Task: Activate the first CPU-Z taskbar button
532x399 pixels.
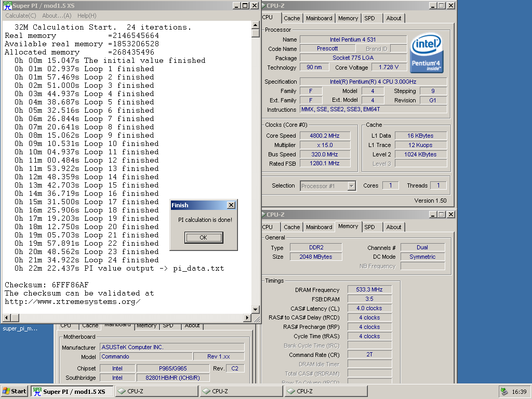Action: click(157, 391)
